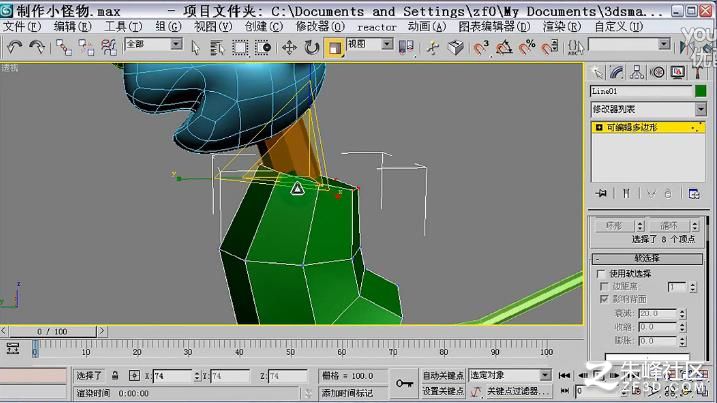This screenshot has width=717, height=403.
Task: Click the Redo arrow icon
Action: (37, 47)
